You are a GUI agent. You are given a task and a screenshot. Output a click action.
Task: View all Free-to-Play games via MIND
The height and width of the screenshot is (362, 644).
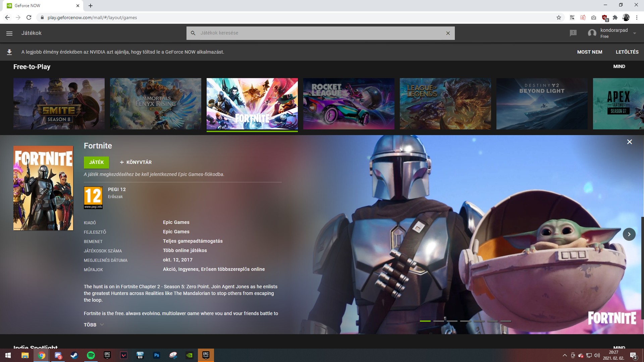619,66
